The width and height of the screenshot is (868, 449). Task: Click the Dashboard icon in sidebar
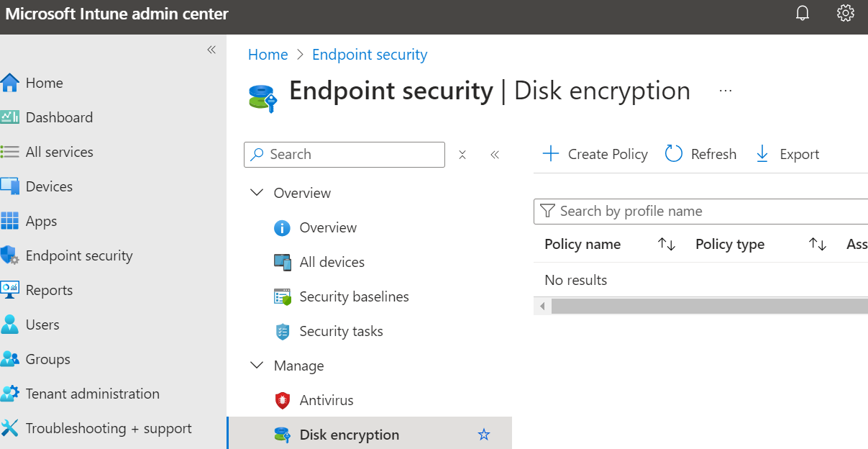(x=10, y=117)
